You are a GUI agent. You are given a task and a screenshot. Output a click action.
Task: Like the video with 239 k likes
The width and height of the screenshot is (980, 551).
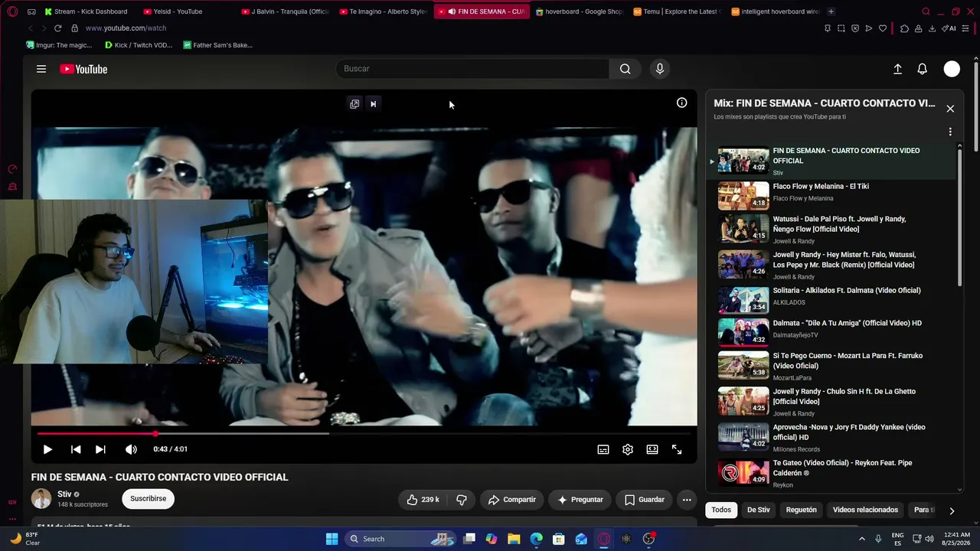coord(423,500)
